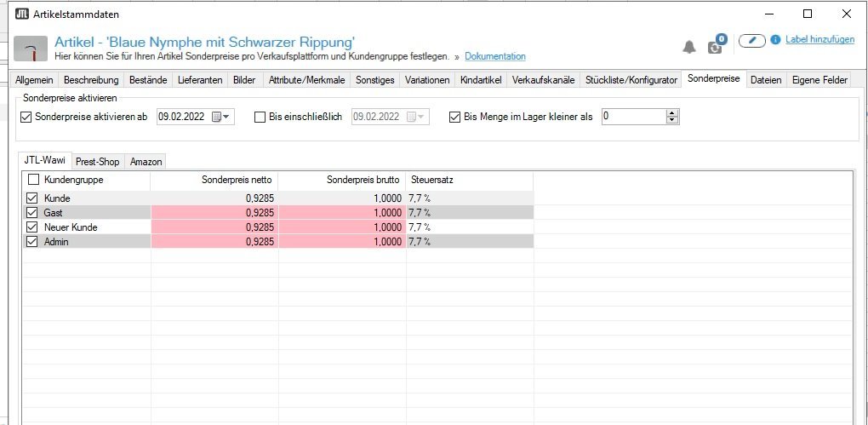
Task: Open the Eigene Felder tab
Action: click(819, 80)
